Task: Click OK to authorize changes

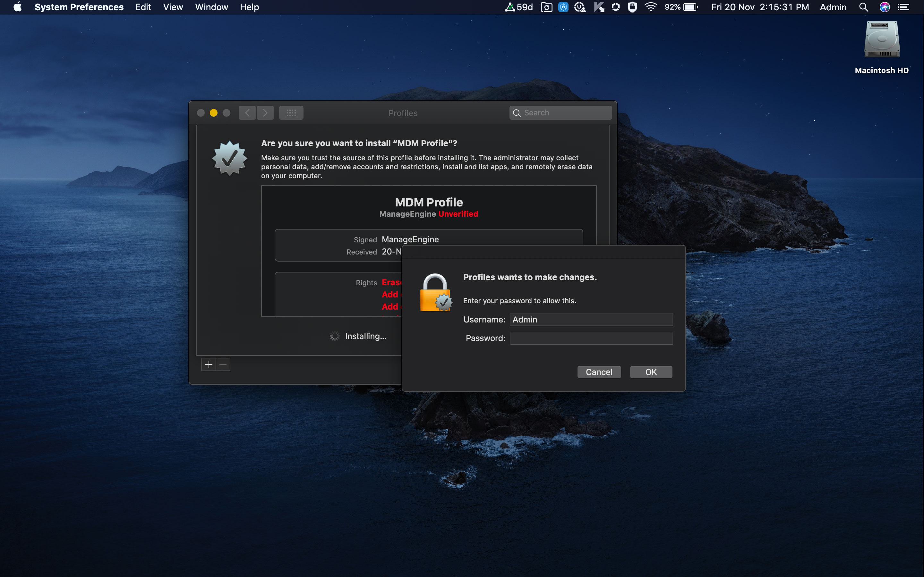Action: (x=651, y=372)
